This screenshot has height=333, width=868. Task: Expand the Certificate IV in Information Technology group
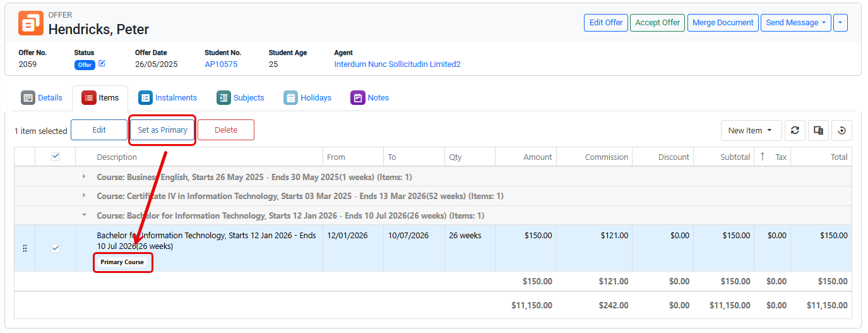point(84,196)
